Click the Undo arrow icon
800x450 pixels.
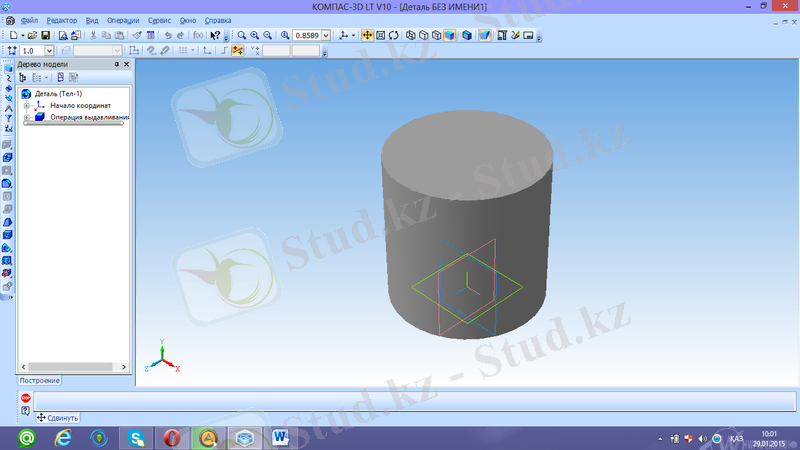point(165,35)
